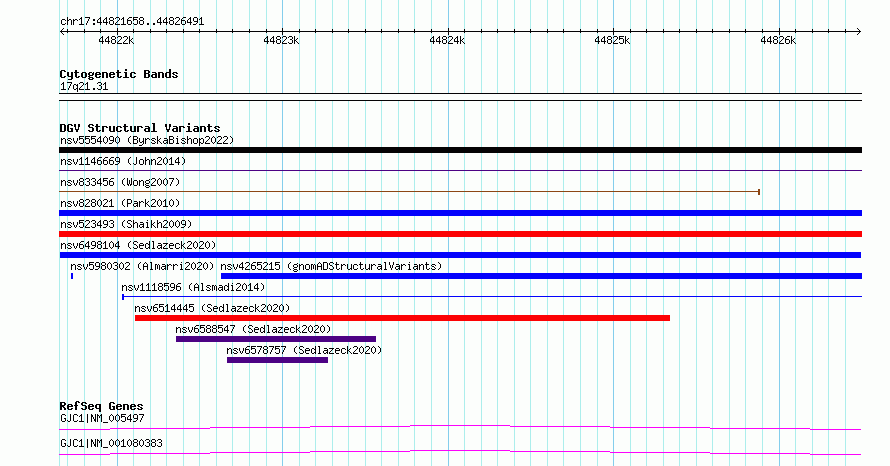
Task: Click the magenta GJC1|NM_001080383 gene line
Action: pos(460,452)
